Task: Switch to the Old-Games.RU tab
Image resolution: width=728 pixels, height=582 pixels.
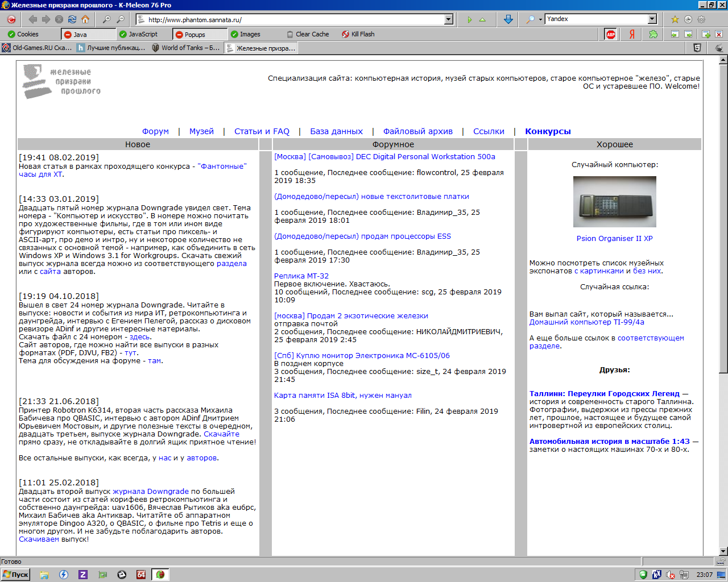Action: [x=37, y=48]
